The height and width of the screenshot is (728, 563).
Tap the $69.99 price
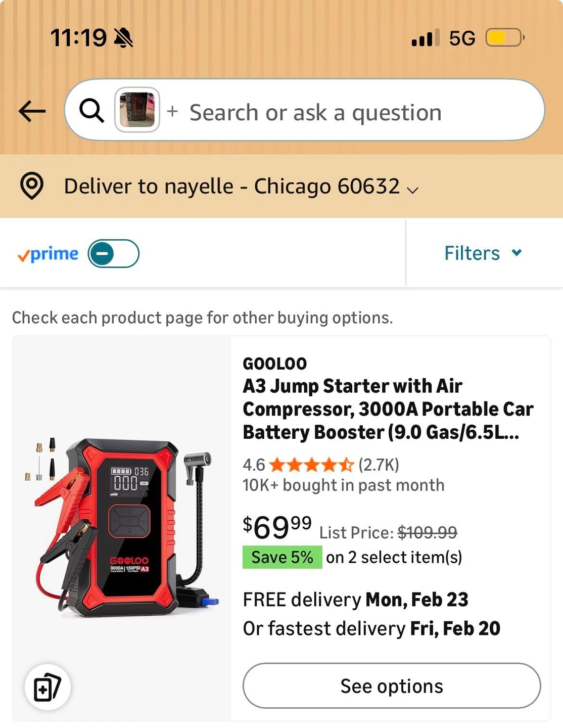[277, 527]
